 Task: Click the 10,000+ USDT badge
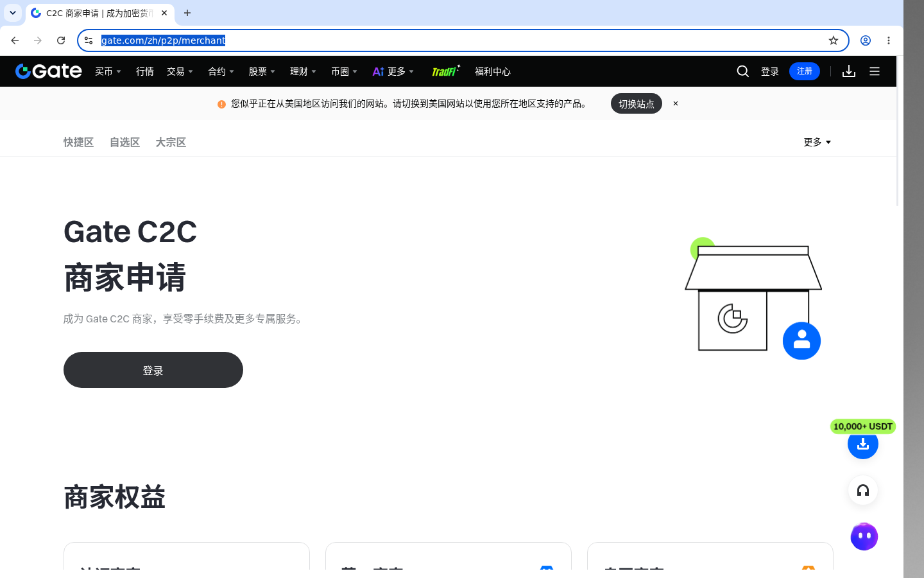click(863, 426)
